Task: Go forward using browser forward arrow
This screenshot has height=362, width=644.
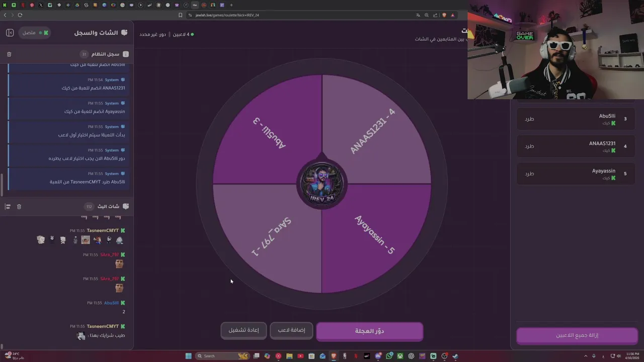Action: pyautogui.click(x=12, y=15)
